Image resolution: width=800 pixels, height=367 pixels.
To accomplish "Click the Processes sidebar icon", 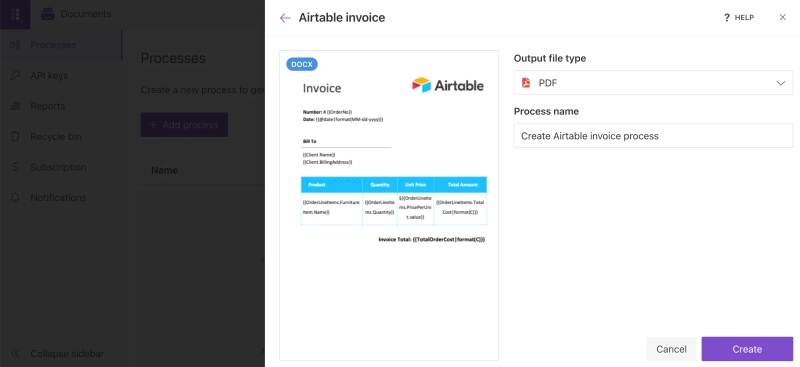I will click(15, 45).
